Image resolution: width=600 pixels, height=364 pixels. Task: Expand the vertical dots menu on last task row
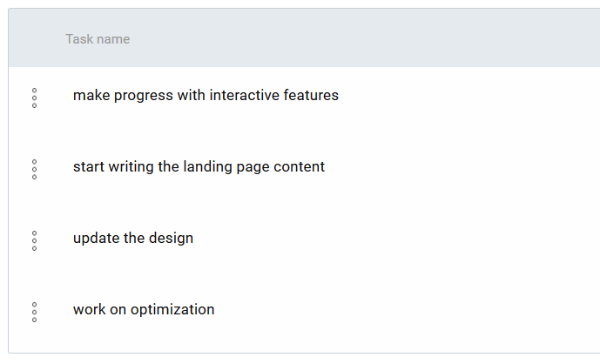click(x=35, y=313)
